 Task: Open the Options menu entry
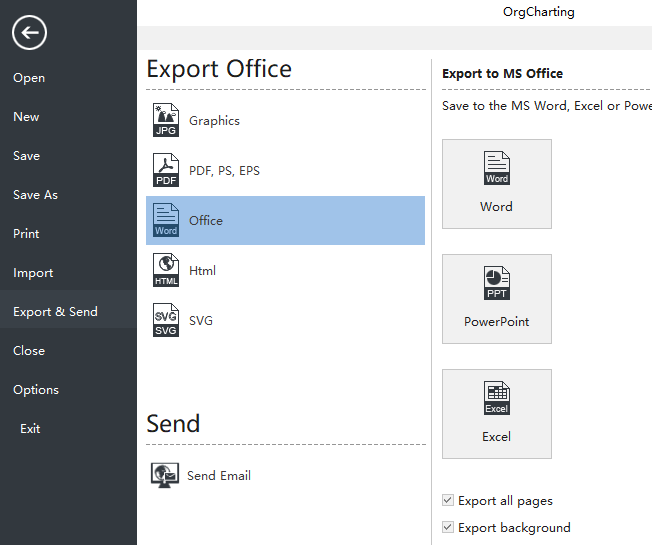click(36, 390)
